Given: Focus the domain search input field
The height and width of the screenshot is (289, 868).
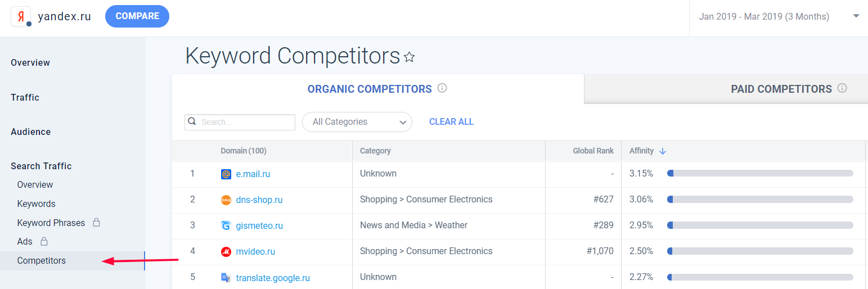Looking at the screenshot, I should [246, 122].
